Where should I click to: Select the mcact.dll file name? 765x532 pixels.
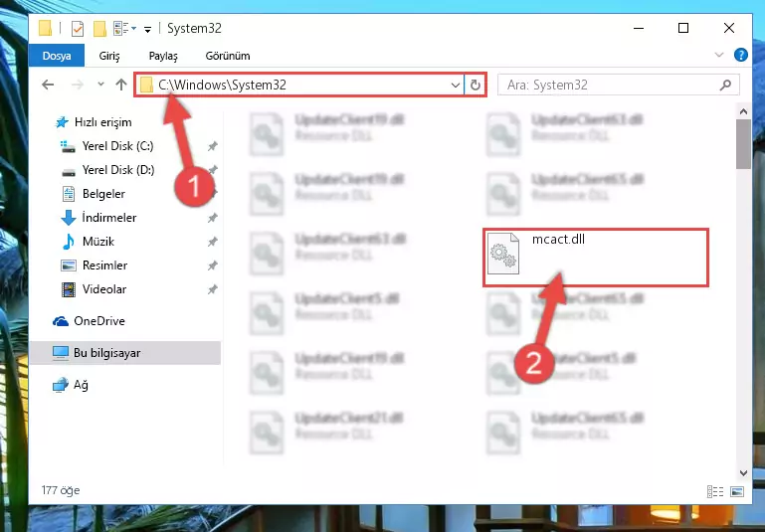558,239
